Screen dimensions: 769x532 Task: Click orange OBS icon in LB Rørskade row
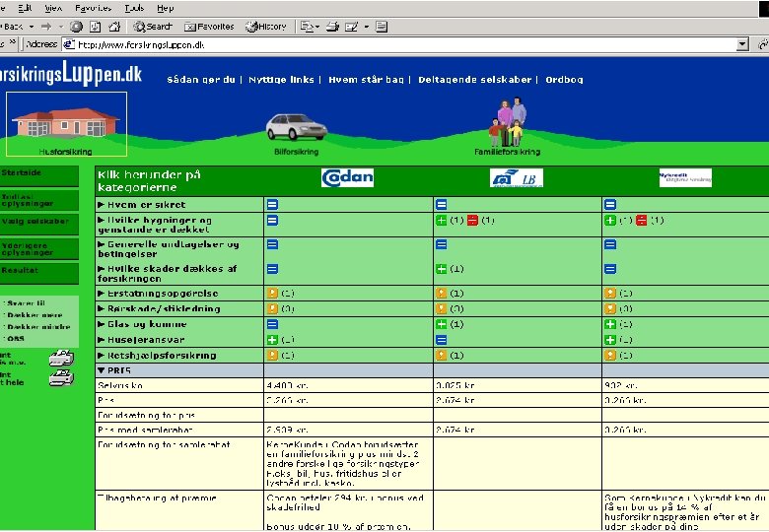(x=442, y=308)
